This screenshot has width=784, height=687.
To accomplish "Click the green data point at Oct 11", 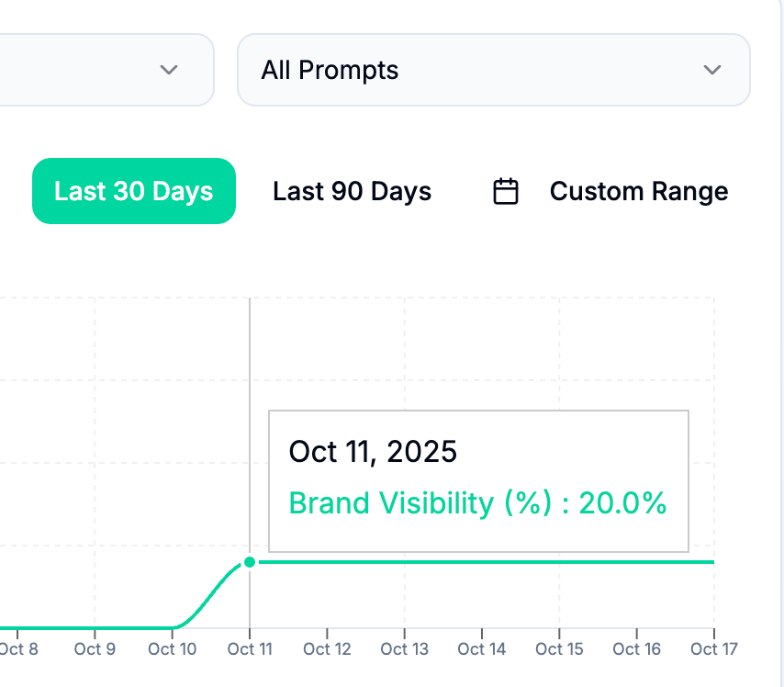I will pyautogui.click(x=250, y=562).
